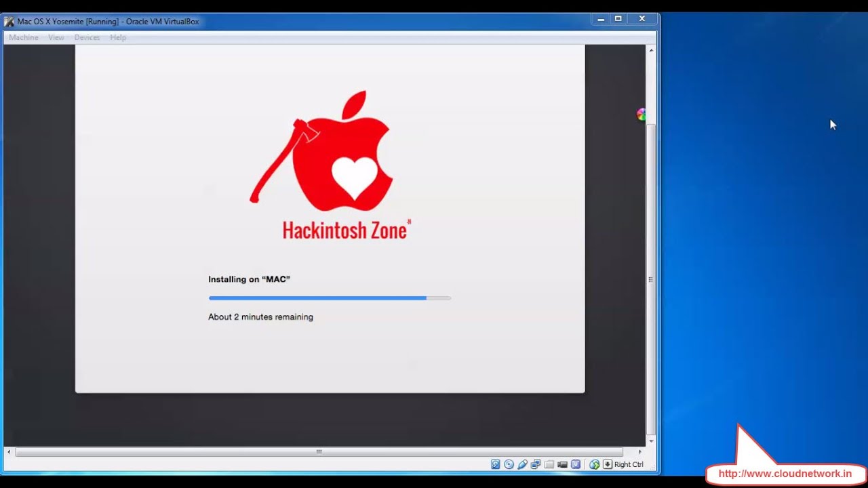Viewport: 868px width, 488px height.
Task: Click the red apple logo image
Action: coord(322,151)
